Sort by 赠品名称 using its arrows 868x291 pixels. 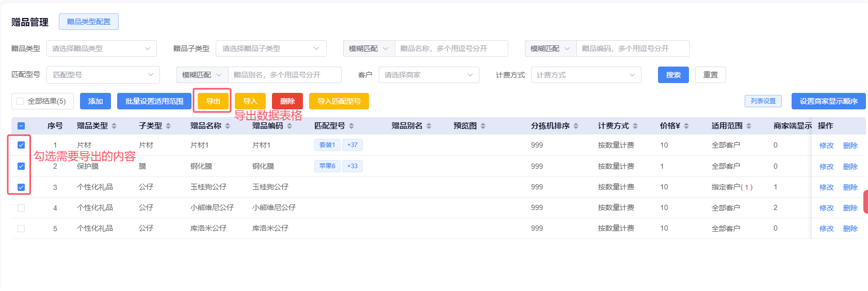click(228, 126)
